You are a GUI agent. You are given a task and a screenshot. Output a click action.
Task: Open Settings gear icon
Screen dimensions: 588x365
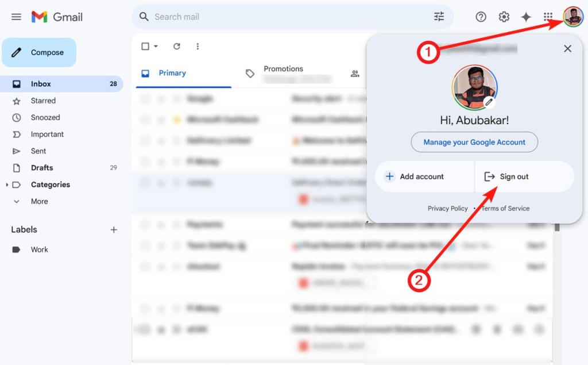pos(504,17)
